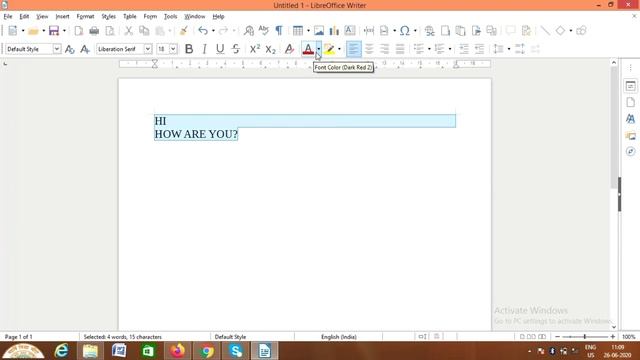
Task: Cut the selection with scissors icon
Action: coord(129,31)
